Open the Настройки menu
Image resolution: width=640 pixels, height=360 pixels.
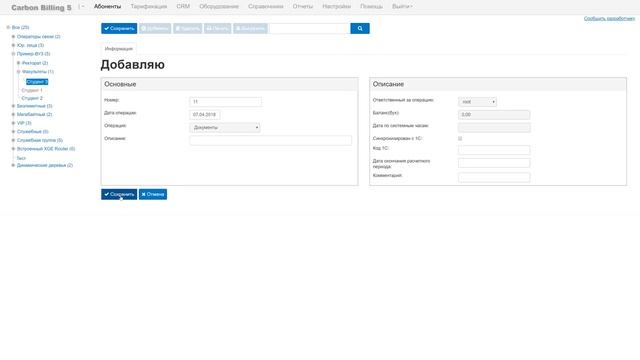tap(336, 7)
